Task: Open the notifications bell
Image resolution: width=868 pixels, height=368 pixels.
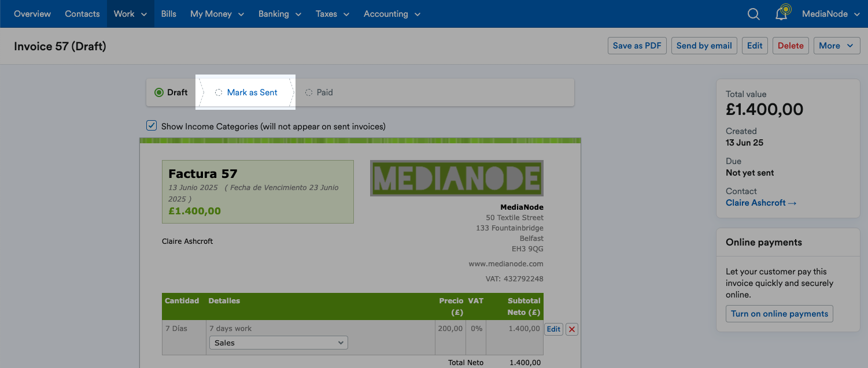Action: coord(782,13)
